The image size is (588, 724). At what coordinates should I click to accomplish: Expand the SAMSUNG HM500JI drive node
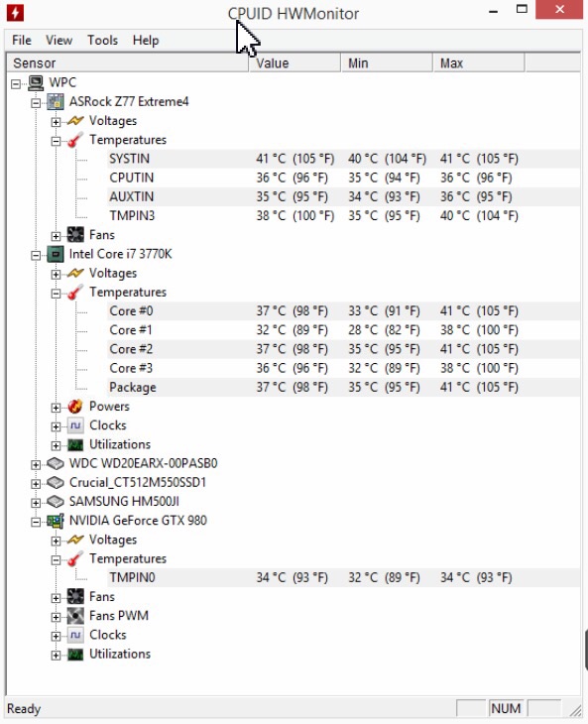tap(36, 503)
